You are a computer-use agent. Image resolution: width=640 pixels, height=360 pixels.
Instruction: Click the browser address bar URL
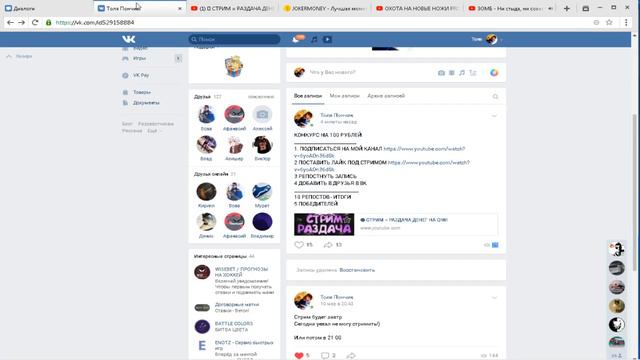pyautogui.click(x=95, y=22)
